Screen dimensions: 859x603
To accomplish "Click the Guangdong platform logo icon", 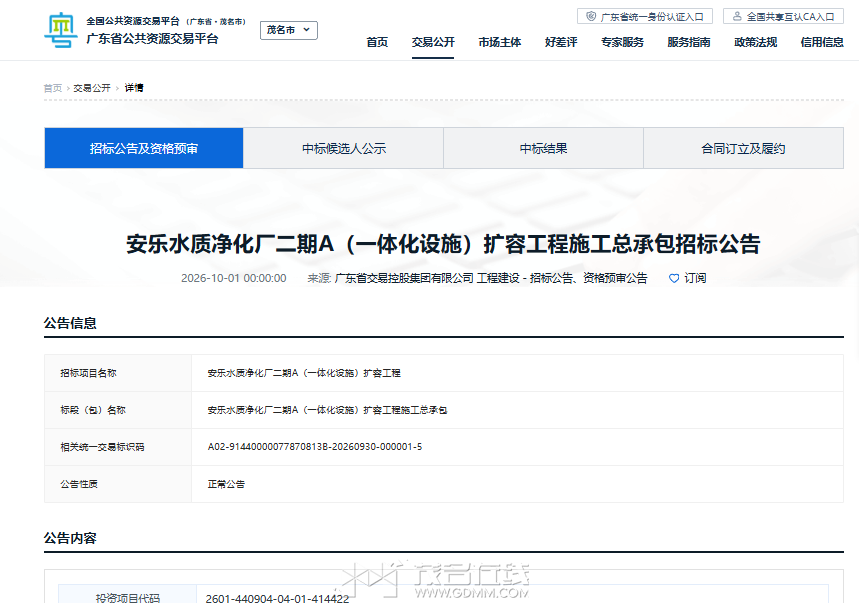I will [x=61, y=30].
